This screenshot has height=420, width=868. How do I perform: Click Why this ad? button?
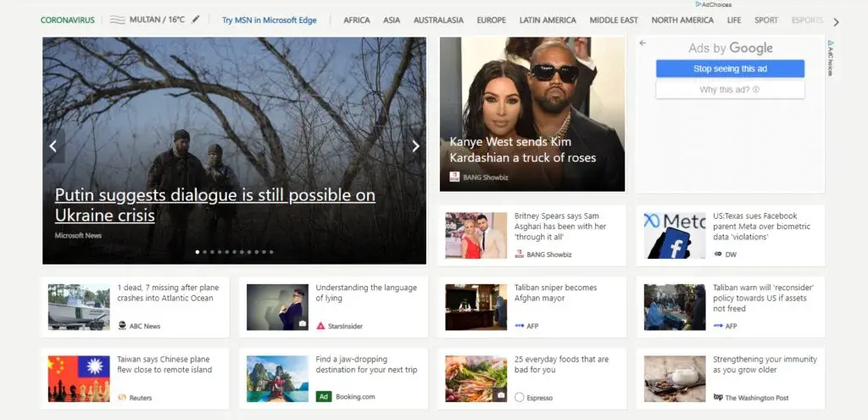click(x=730, y=89)
